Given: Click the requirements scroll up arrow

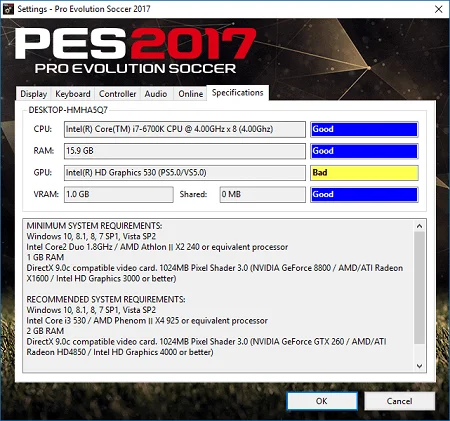Looking at the screenshot, I should [x=419, y=226].
